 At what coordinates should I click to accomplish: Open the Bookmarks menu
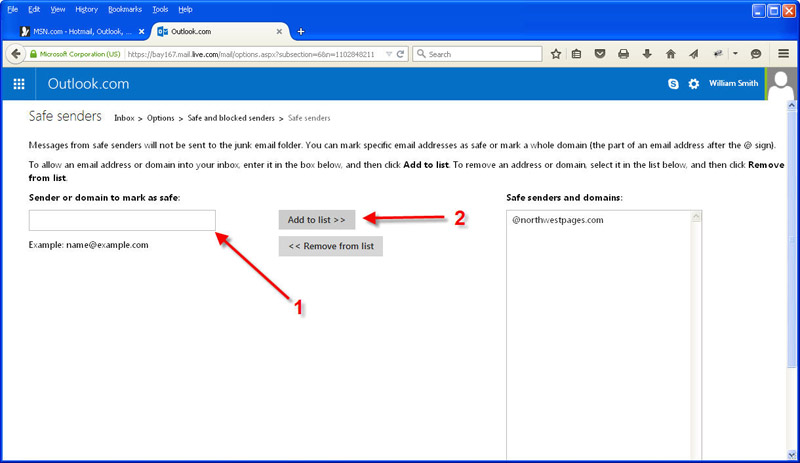tap(125, 9)
